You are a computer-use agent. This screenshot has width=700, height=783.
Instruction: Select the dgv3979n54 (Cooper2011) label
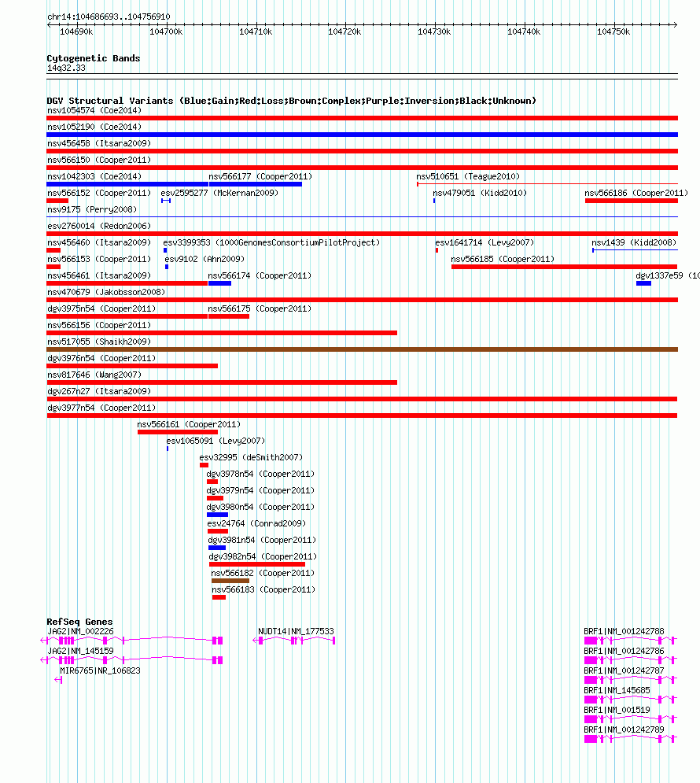260,490
